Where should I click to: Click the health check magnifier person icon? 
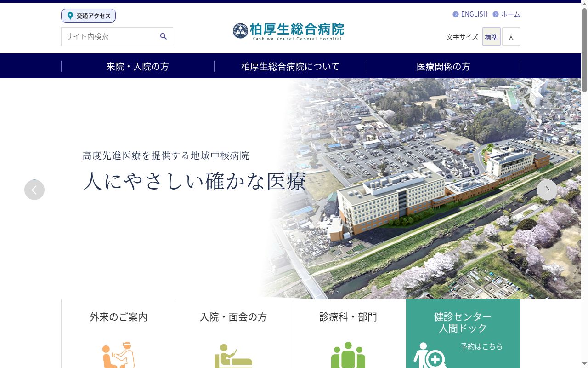point(430,355)
